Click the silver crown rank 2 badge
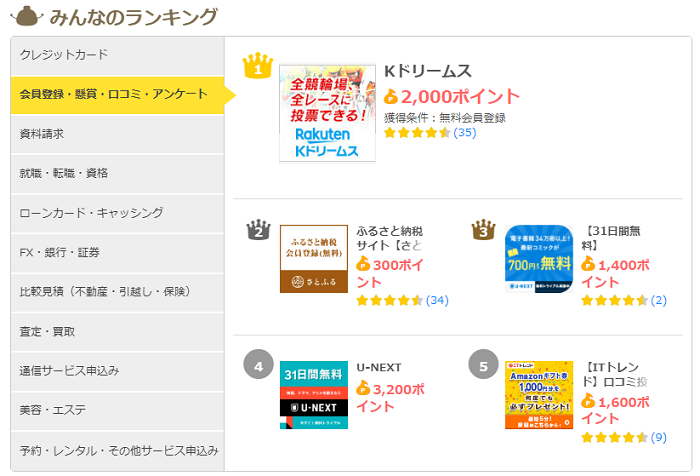700x476 pixels. click(258, 231)
